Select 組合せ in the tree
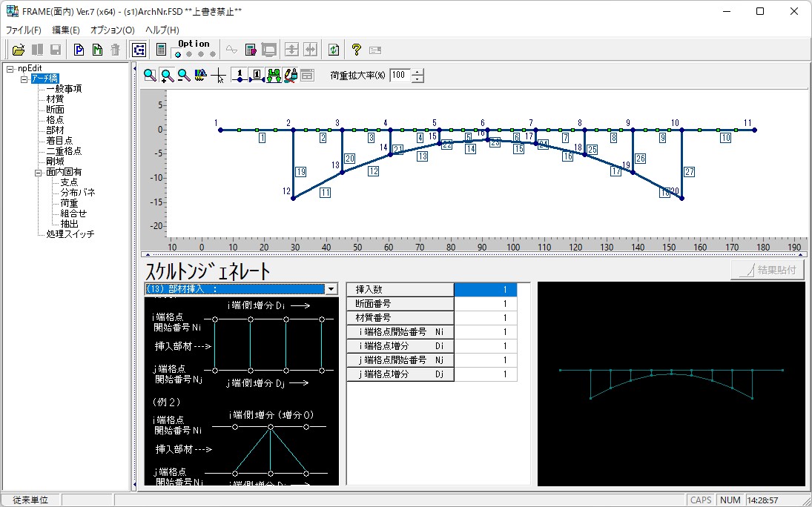Image resolution: width=812 pixels, height=507 pixels. pos(73,213)
